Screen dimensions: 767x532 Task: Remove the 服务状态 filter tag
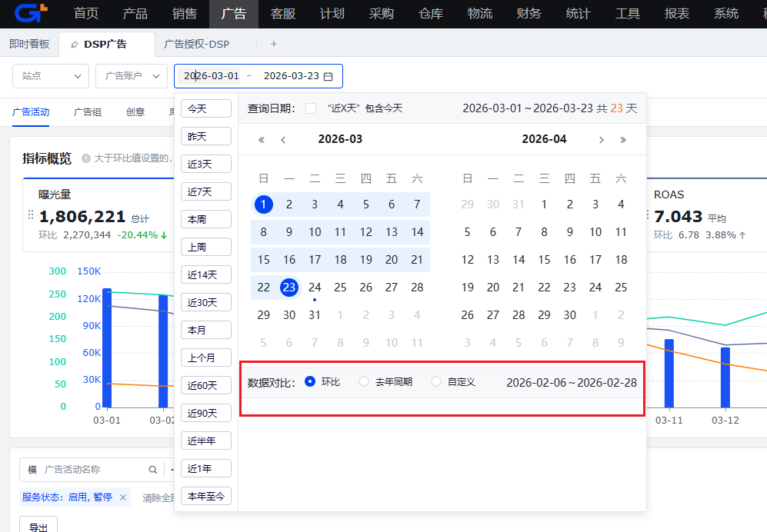click(x=122, y=497)
